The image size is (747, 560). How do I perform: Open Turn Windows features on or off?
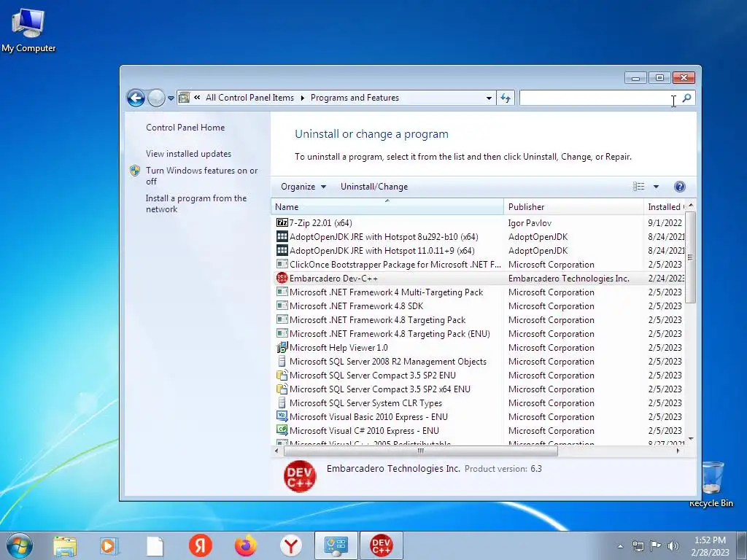201,176
